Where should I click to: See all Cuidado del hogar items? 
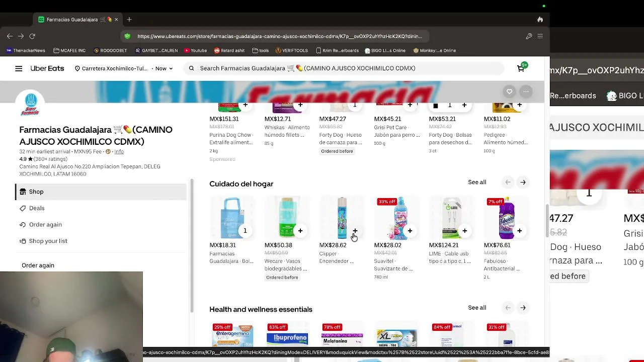point(477,182)
